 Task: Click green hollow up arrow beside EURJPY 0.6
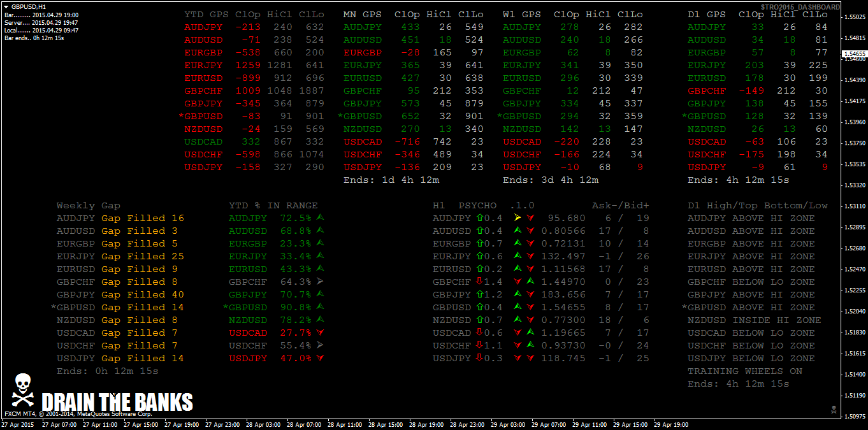click(479, 256)
